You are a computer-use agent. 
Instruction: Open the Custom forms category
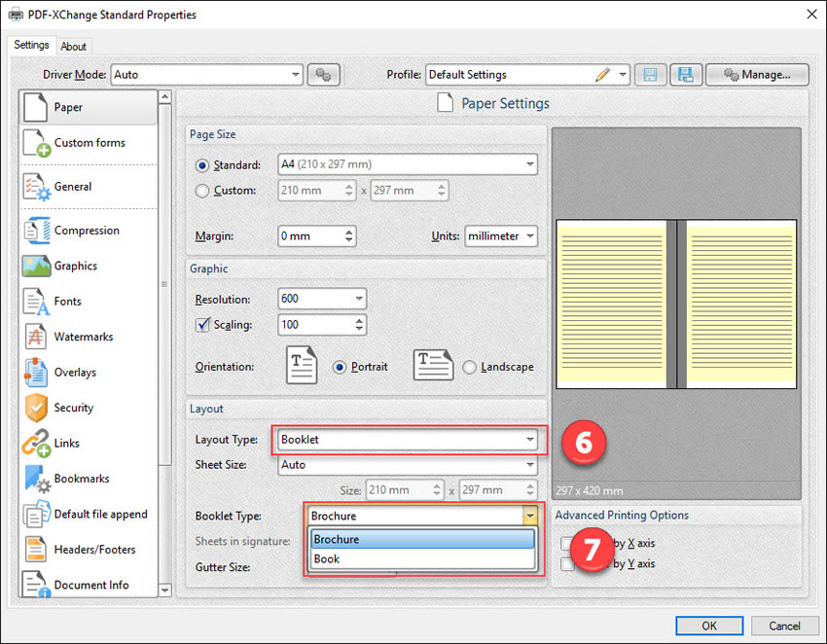click(x=89, y=143)
